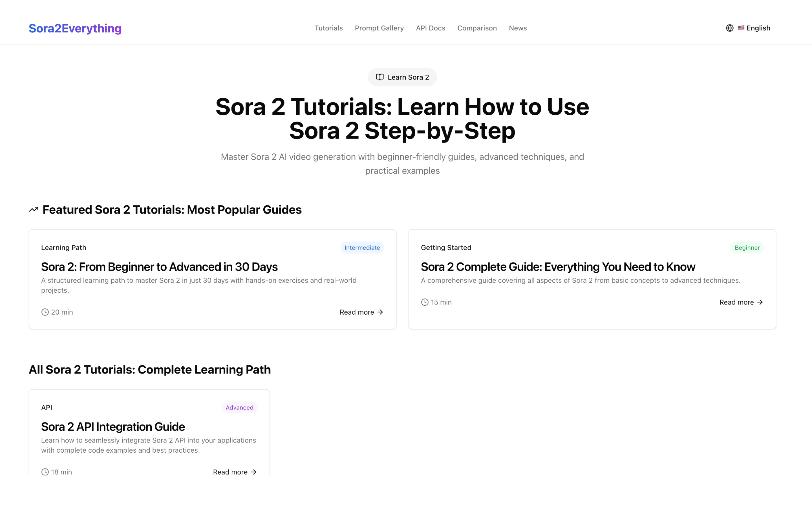Select the Advanced difficulty badge
This screenshot has width=812, height=507.
coord(239,407)
